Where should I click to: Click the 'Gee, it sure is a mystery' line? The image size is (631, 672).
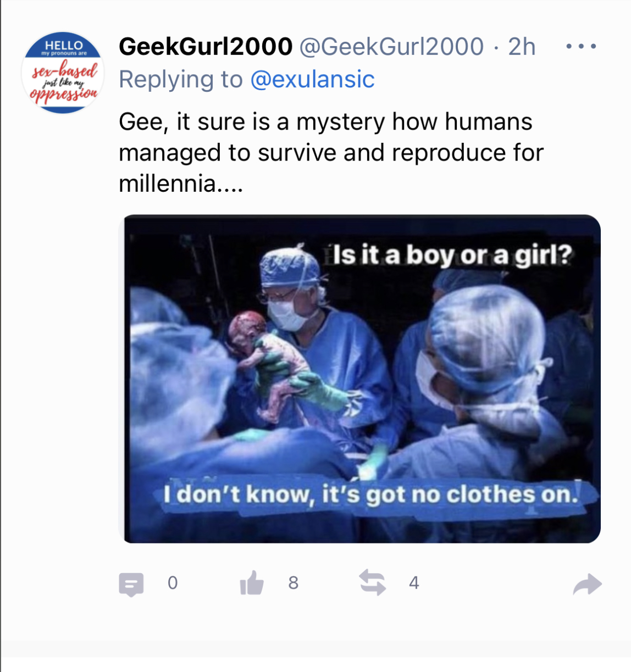pos(325,122)
